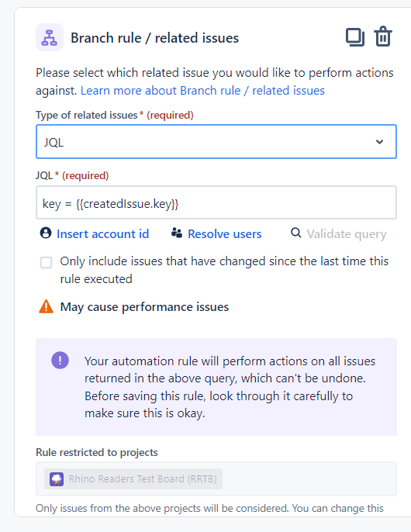Click the purple exclamation info icon
Image resolution: width=411 pixels, height=532 pixels.
point(60,360)
